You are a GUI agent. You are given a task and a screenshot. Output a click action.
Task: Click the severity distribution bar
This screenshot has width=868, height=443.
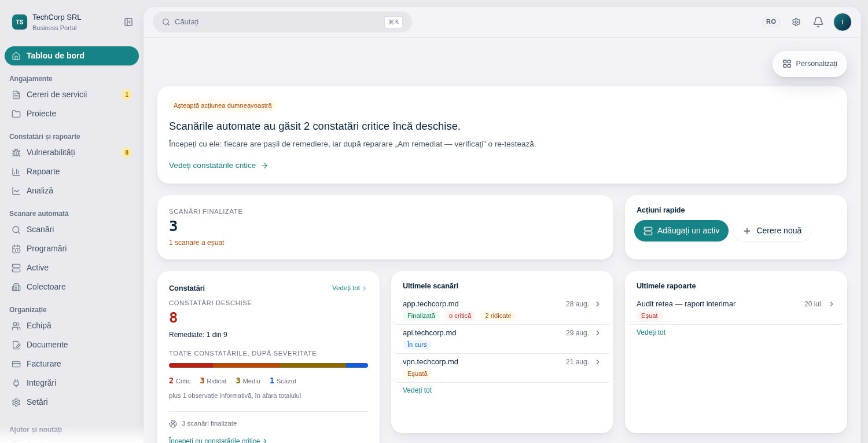click(x=269, y=365)
